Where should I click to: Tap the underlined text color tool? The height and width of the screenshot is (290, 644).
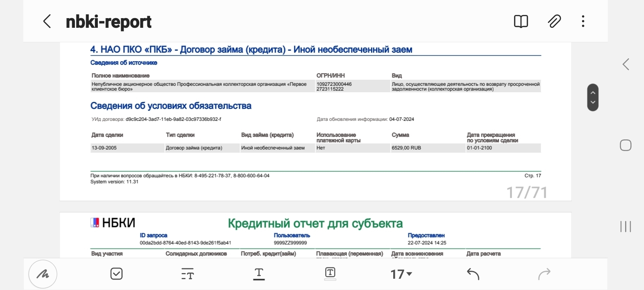259,274
